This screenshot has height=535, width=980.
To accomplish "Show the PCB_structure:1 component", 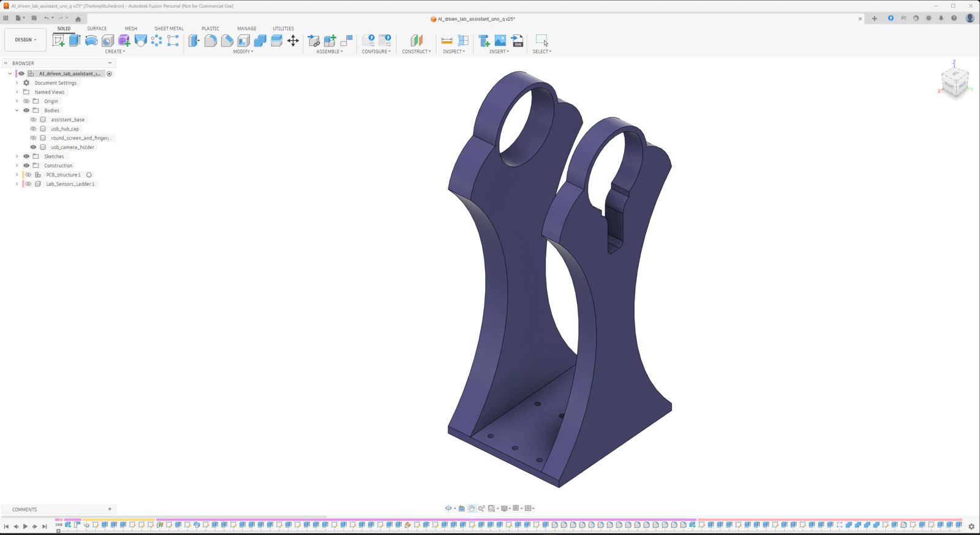I will [x=28, y=175].
